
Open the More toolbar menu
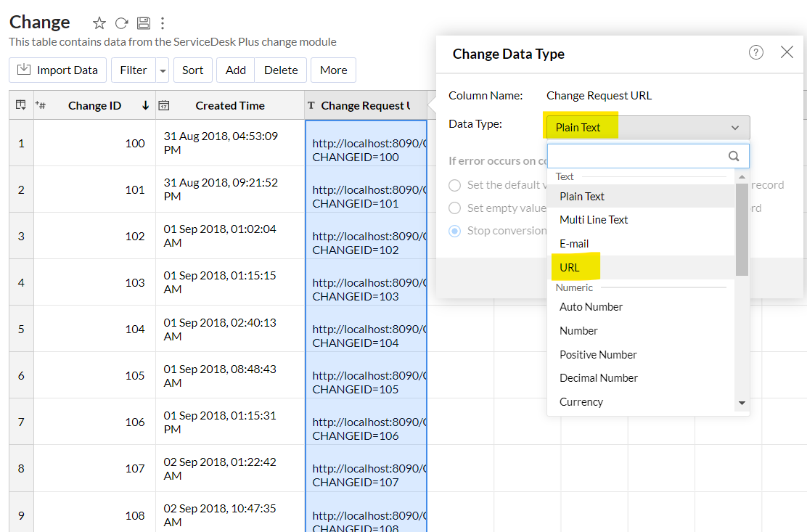333,70
